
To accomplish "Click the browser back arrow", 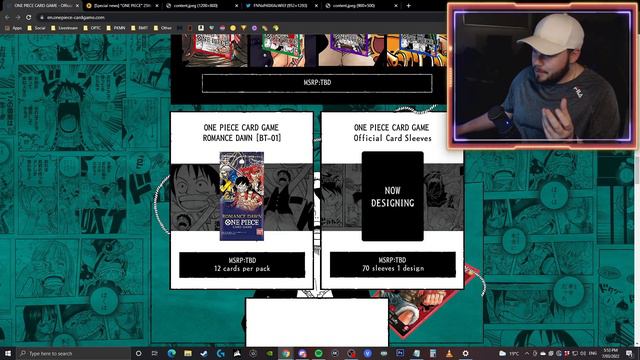I will 7,18.
